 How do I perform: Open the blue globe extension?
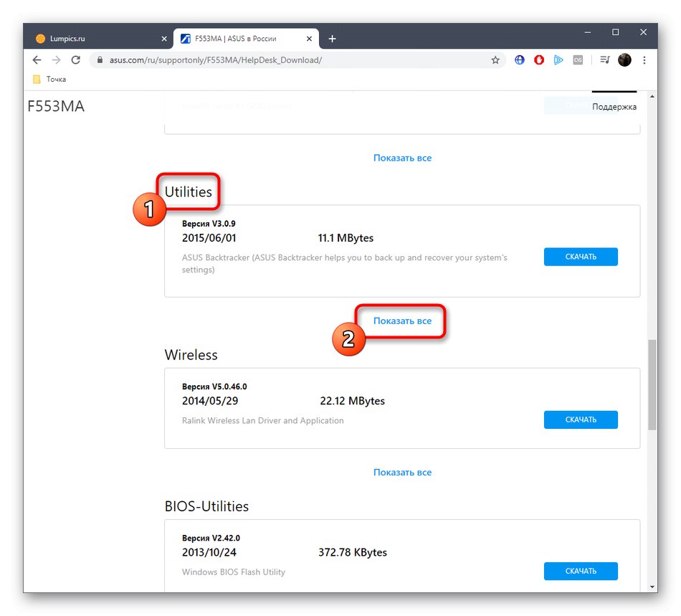(519, 60)
